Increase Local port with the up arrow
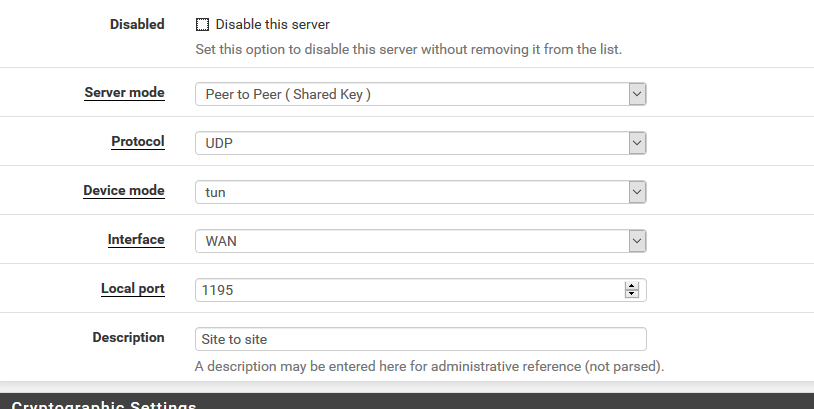Screen dimensions: 814x409 click(x=631, y=286)
